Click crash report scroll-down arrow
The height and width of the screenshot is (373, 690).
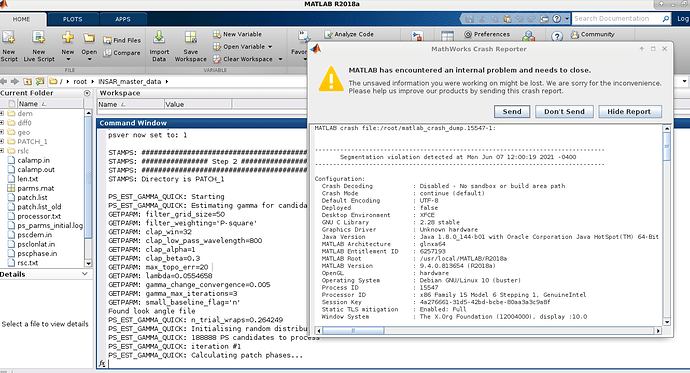pos(666,322)
